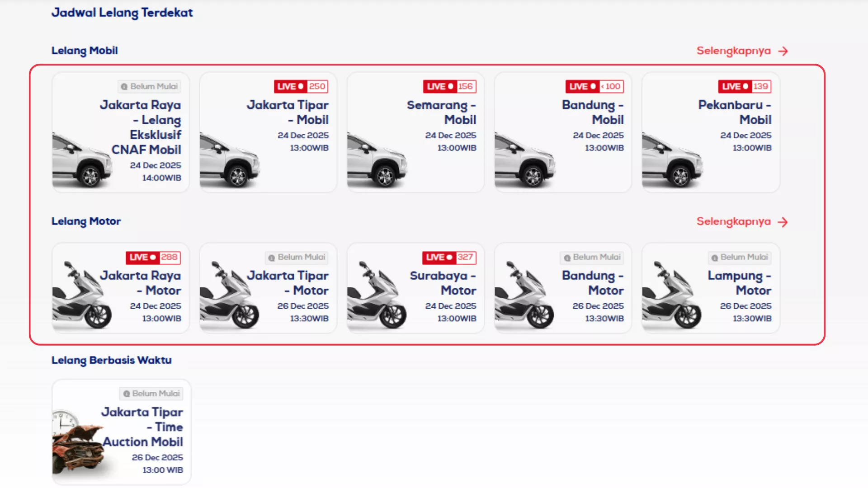Image resolution: width=868 pixels, height=488 pixels.
Task: Click the Belum Mulai badge on Time Auction card
Action: [x=151, y=394]
